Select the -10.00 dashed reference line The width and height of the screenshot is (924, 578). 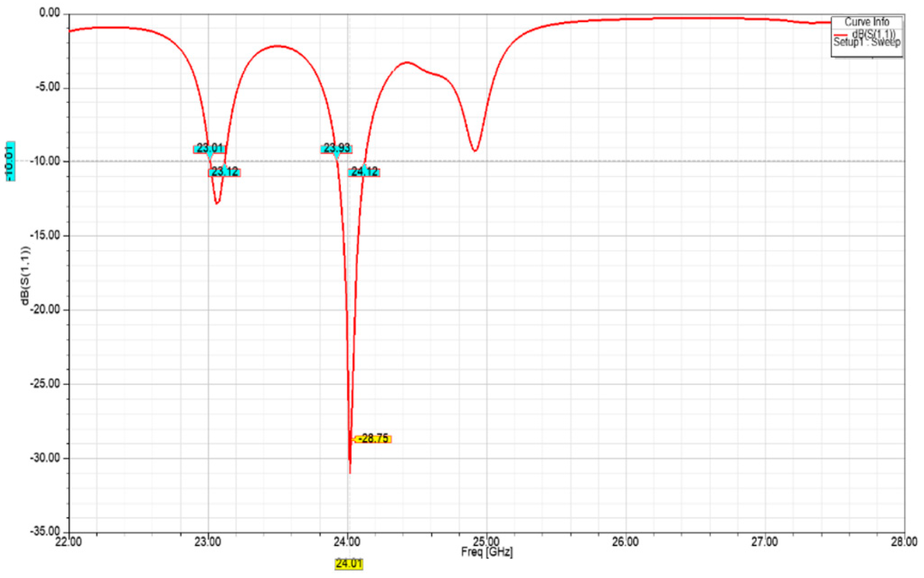click(x=612, y=161)
